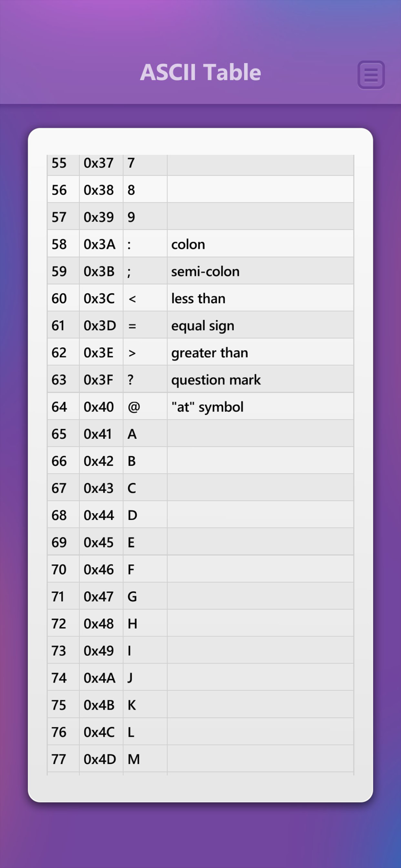Image resolution: width=401 pixels, height=868 pixels.
Task: Tap the letter G character cell
Action: 145,597
